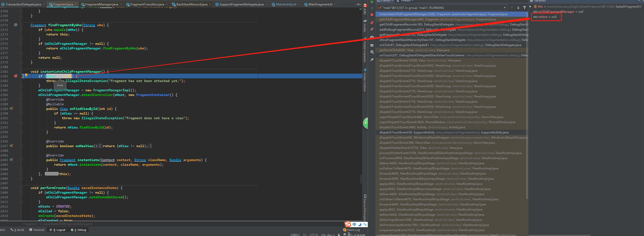Click the LF line separator indicator

pyautogui.click(x=304, y=235)
